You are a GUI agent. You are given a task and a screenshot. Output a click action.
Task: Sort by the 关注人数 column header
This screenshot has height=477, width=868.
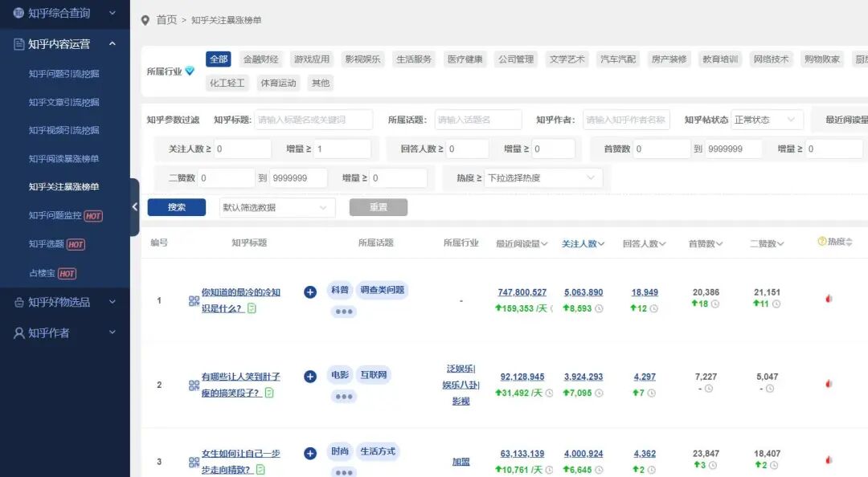click(583, 243)
